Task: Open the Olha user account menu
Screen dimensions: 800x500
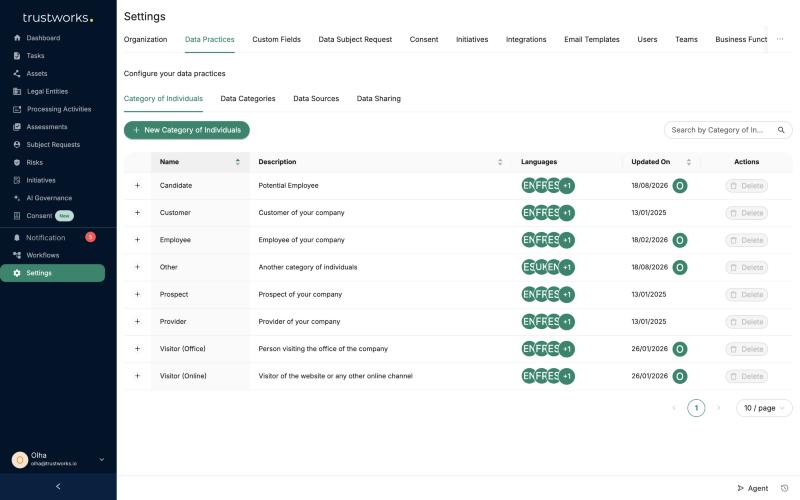Action: pos(58,460)
